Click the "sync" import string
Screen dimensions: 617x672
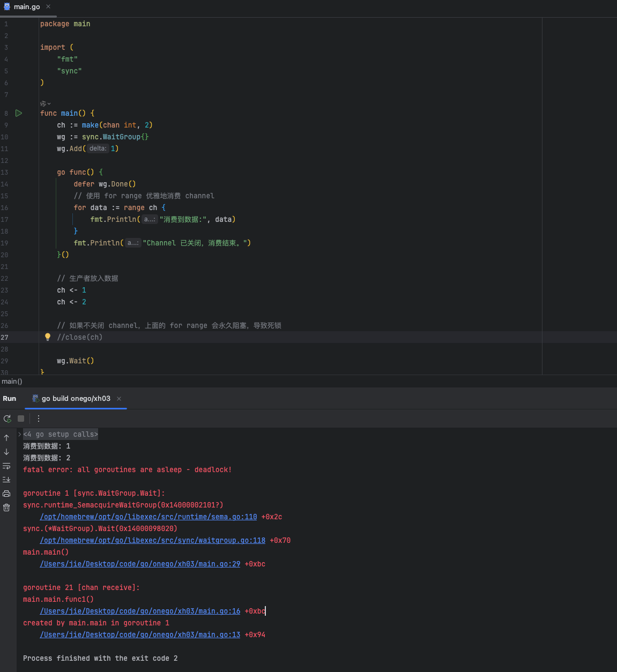click(70, 71)
